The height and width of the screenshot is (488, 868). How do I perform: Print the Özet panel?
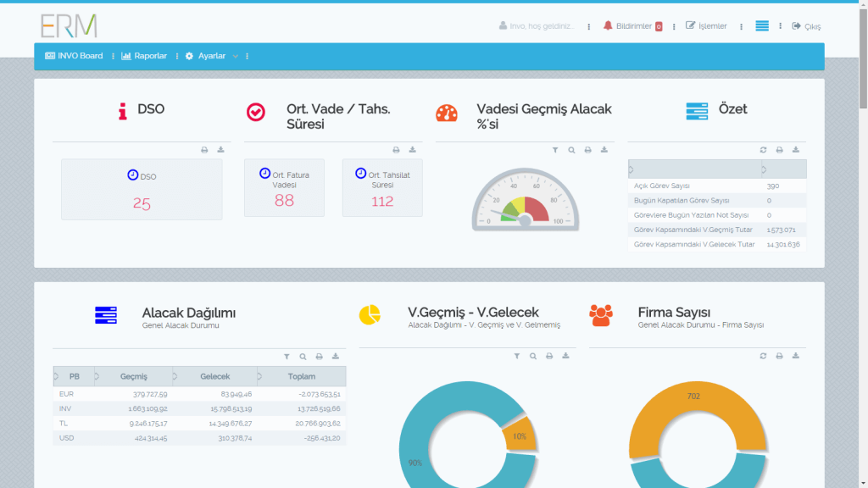point(780,150)
